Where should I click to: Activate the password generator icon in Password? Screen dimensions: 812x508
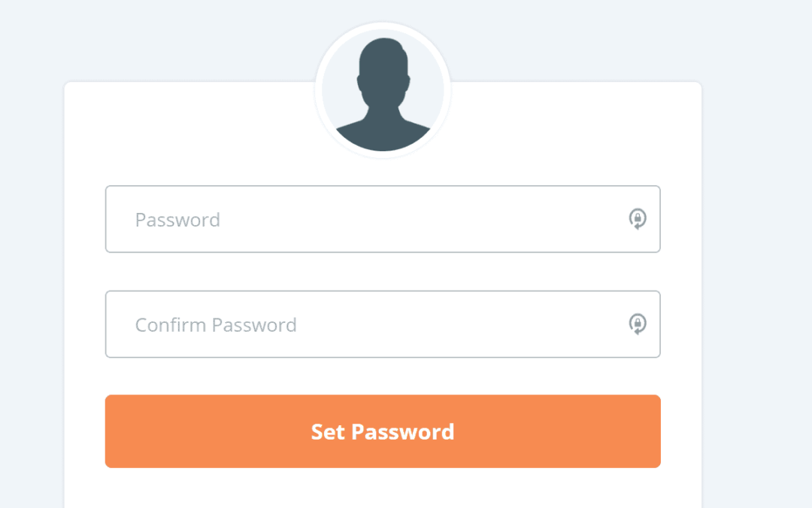tap(638, 219)
